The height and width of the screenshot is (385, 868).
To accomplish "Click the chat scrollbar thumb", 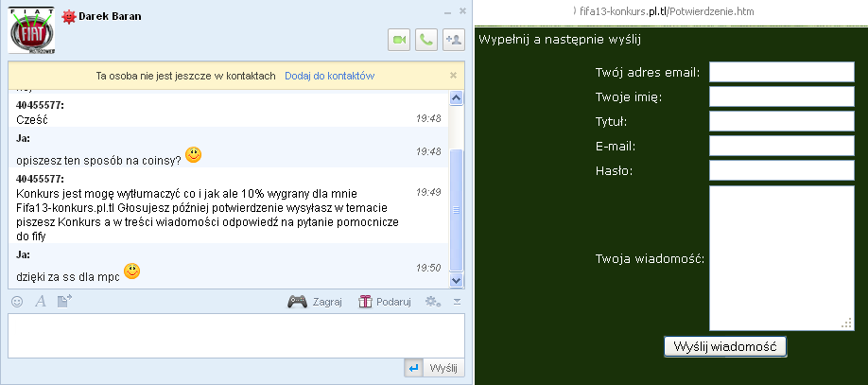I will 456,210.
